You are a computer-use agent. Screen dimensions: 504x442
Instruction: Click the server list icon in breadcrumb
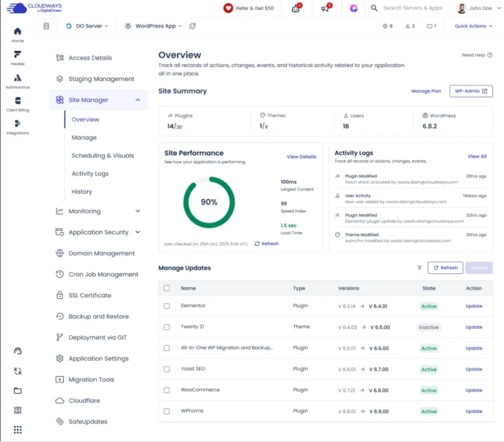coord(46,26)
